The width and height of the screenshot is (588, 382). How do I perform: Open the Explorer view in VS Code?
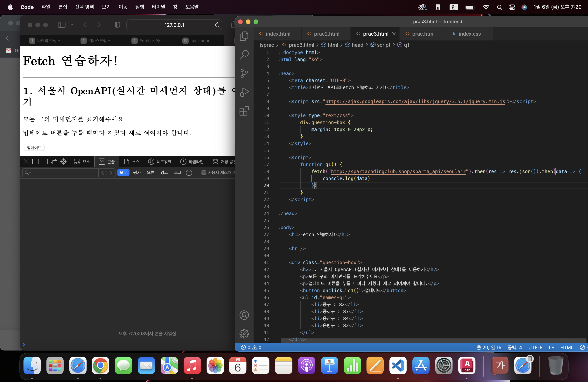click(x=244, y=36)
